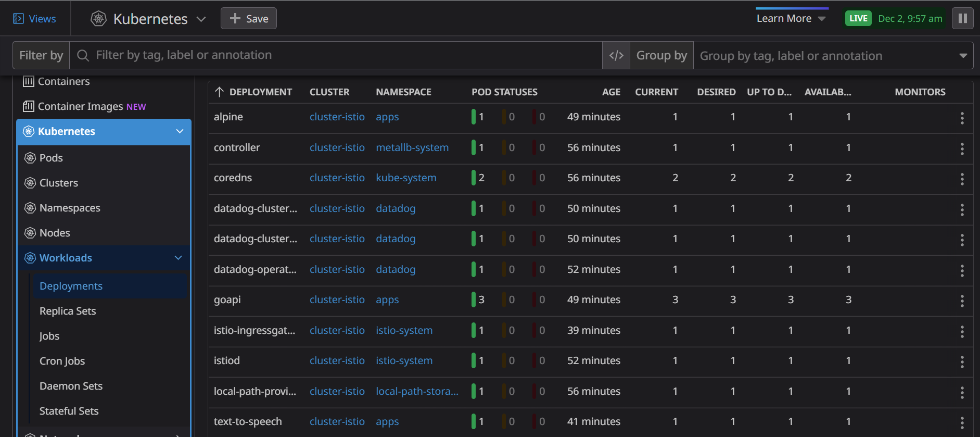Image resolution: width=980 pixels, height=437 pixels.
Task: Click the Clusters wheel icon
Action: pos(30,183)
